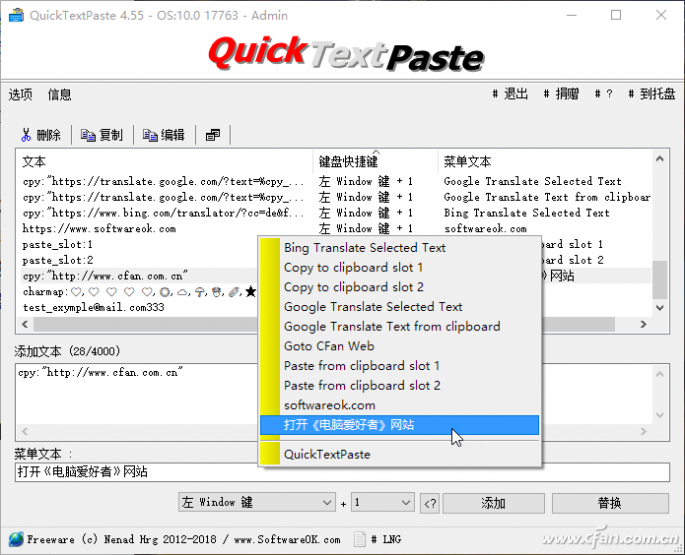Click the <? button
Image resolution: width=685 pixels, height=555 pixels.
coord(430,503)
